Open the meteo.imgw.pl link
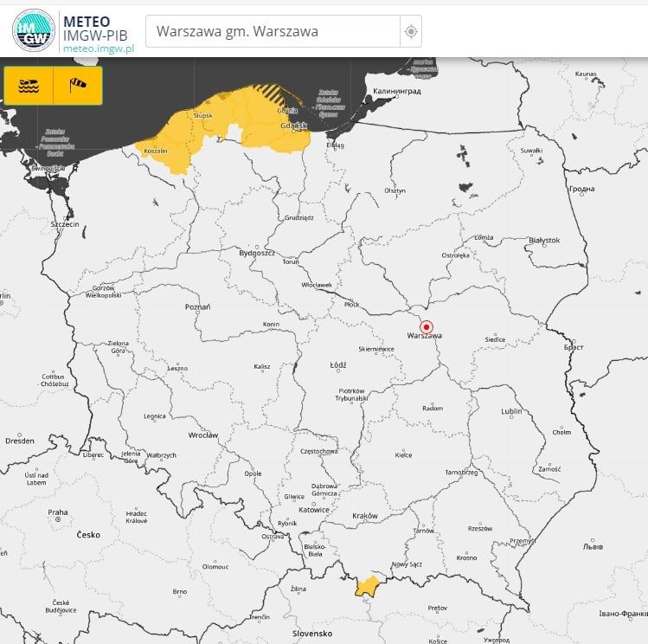648x644 pixels. (x=98, y=48)
